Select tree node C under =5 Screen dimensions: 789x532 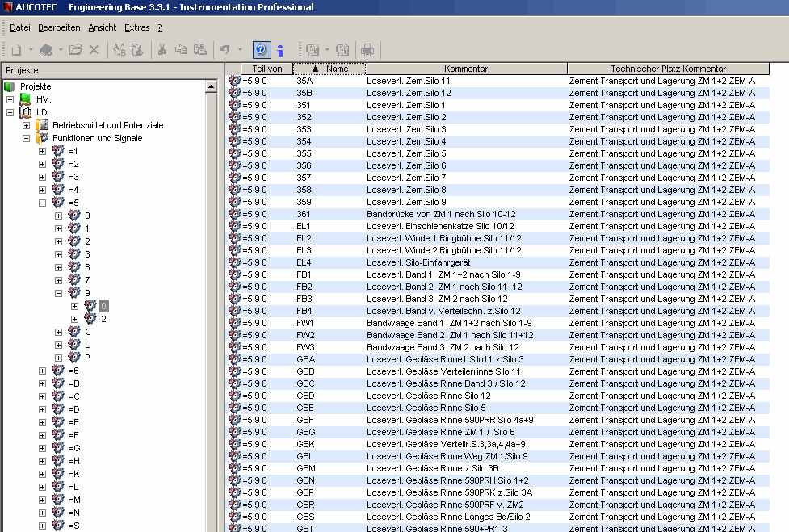[87, 332]
